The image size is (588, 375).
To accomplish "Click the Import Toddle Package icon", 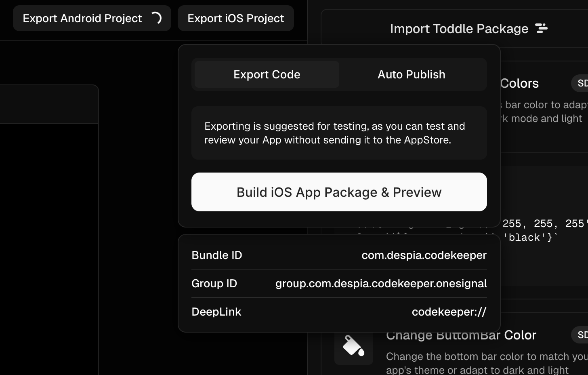I will coord(541,28).
